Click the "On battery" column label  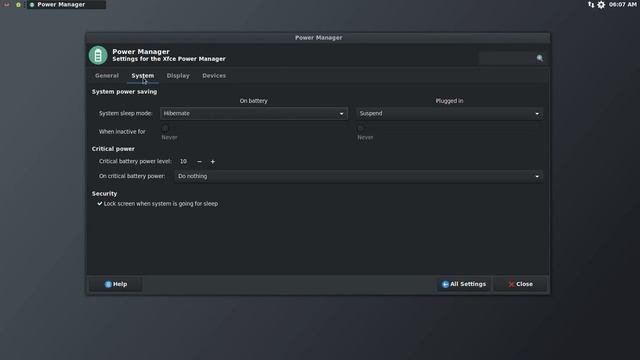[x=253, y=101]
